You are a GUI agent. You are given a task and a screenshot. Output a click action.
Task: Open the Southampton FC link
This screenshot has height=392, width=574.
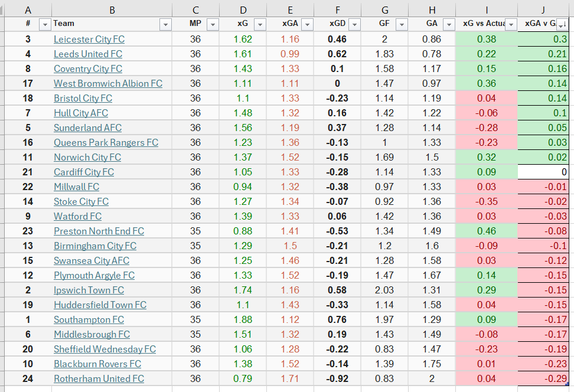click(x=89, y=319)
